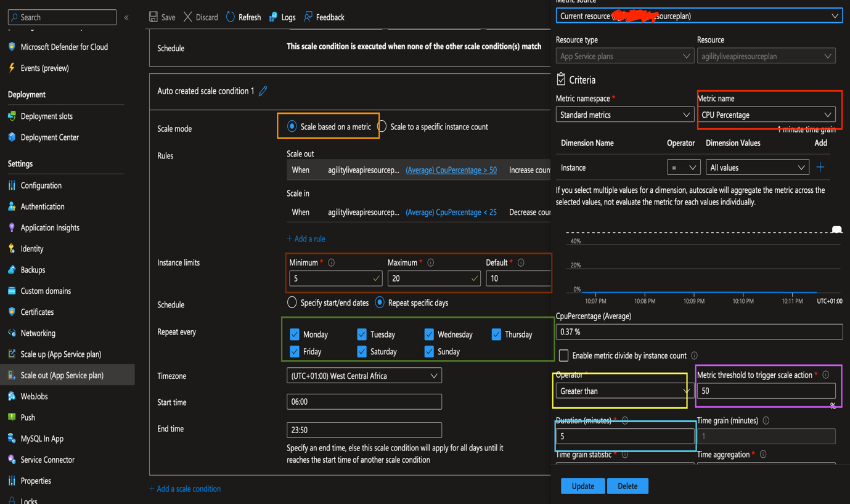The height and width of the screenshot is (504, 850).
Task: Click the Discard X icon
Action: point(188,17)
